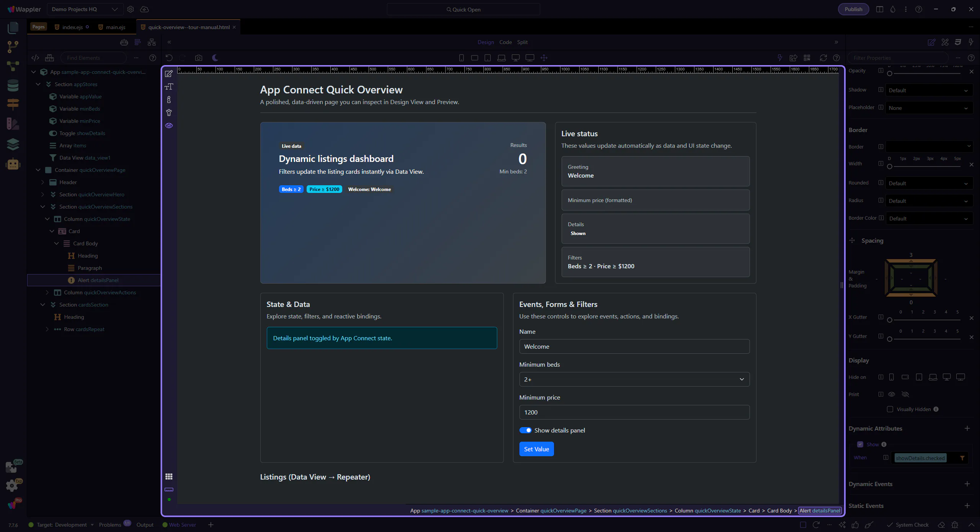
Task: Click the preview eye icon in design toolbar
Action: click(169, 126)
